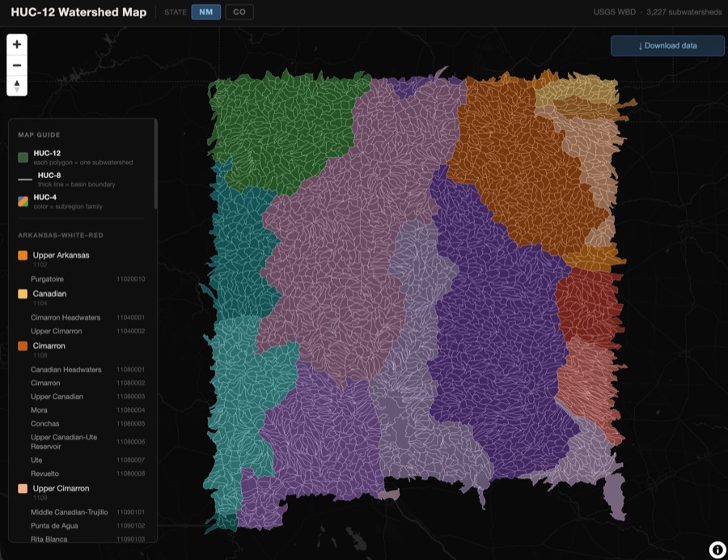
Task: Switch to the CO state tab
Action: tap(239, 12)
